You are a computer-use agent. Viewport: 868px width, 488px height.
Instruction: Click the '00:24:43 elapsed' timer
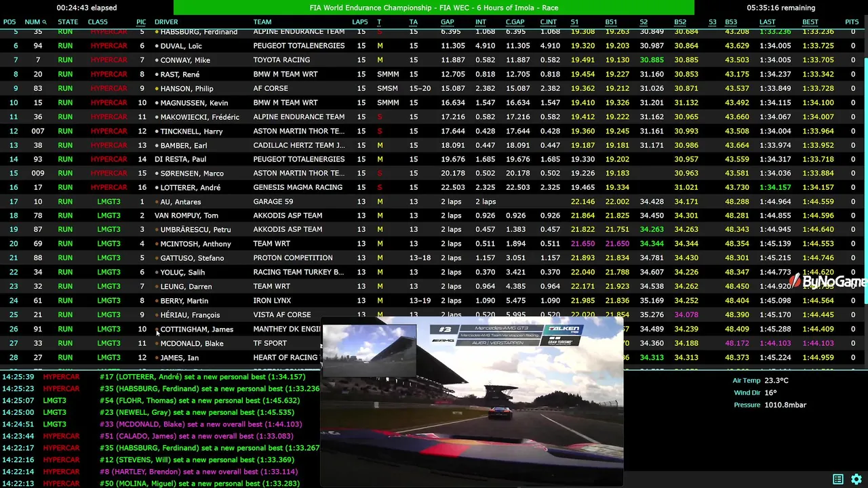pyautogui.click(x=87, y=7)
